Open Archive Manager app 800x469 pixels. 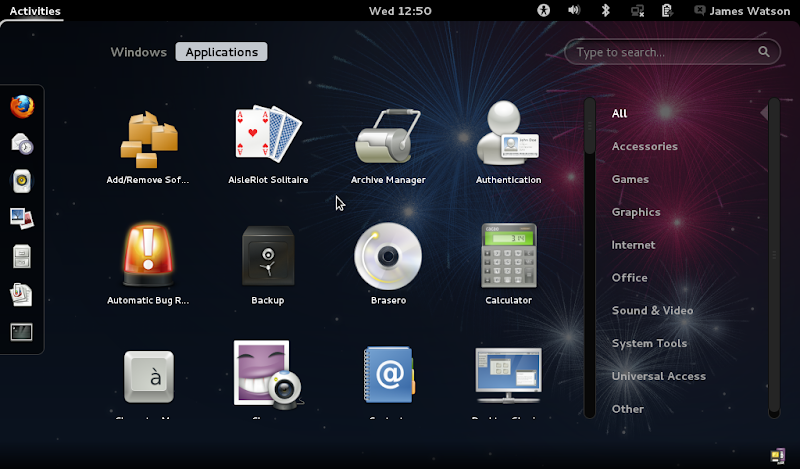388,136
